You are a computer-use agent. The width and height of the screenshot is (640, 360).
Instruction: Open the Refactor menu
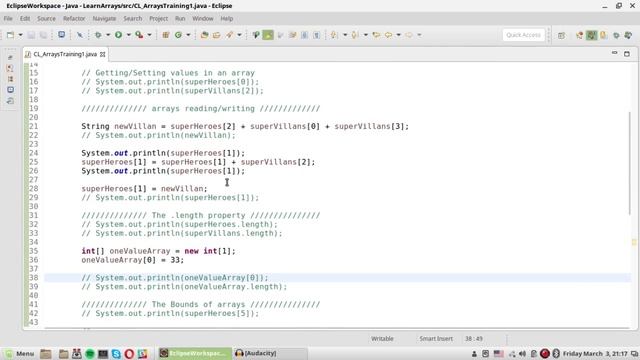tap(74, 18)
